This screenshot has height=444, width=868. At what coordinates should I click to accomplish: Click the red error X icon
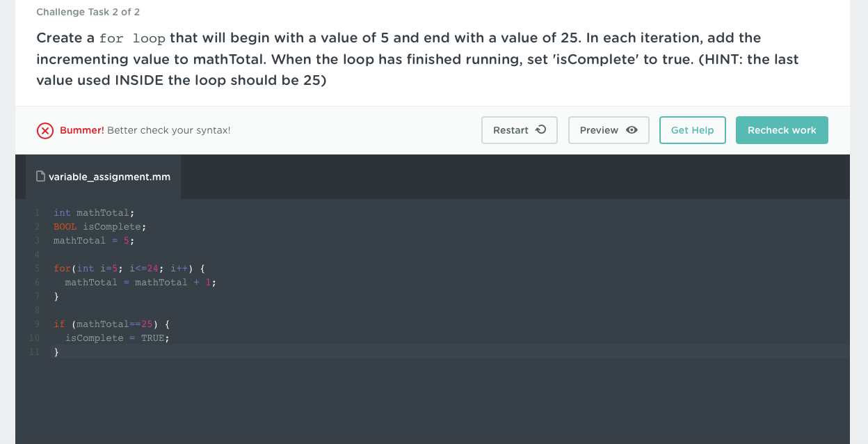(45, 131)
